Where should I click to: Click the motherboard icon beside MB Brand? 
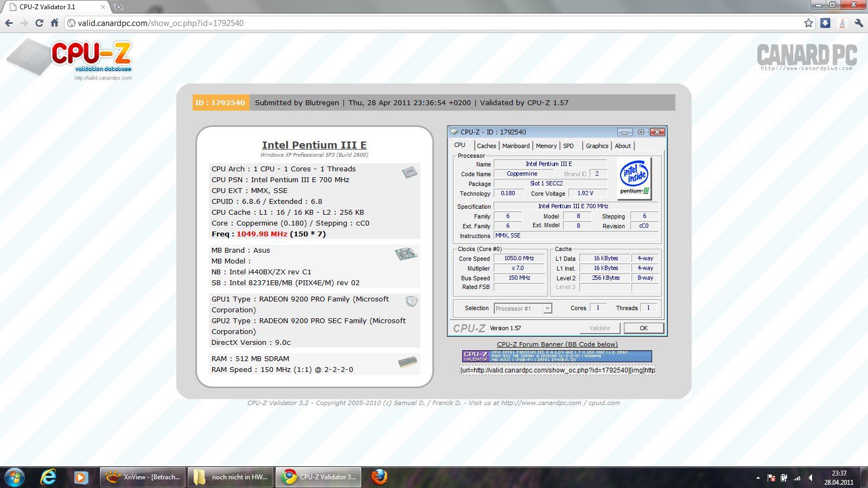(406, 254)
